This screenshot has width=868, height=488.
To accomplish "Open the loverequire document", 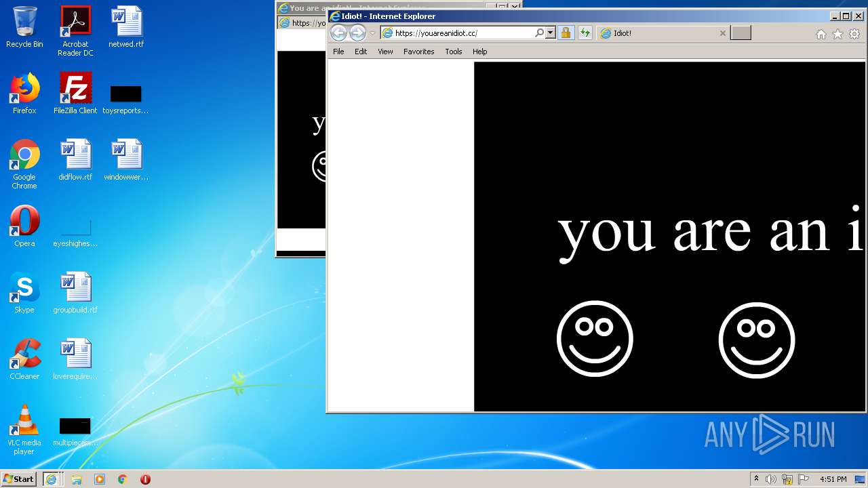I will (x=75, y=359).
